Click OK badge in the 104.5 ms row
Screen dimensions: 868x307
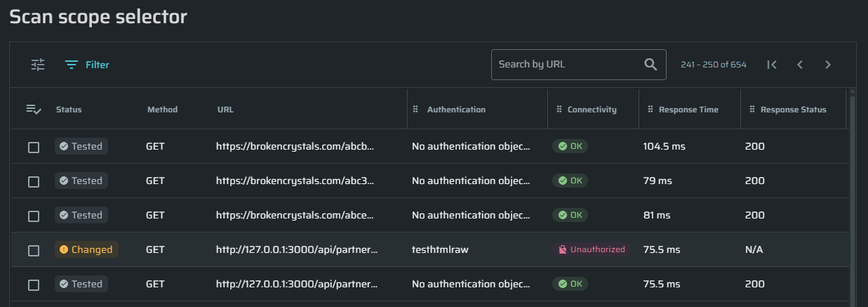(570, 146)
